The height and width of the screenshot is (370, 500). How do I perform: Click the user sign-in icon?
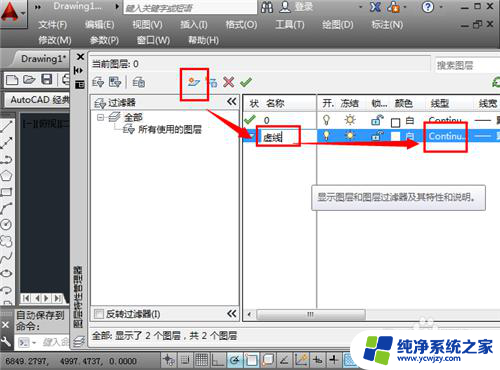coord(285,7)
